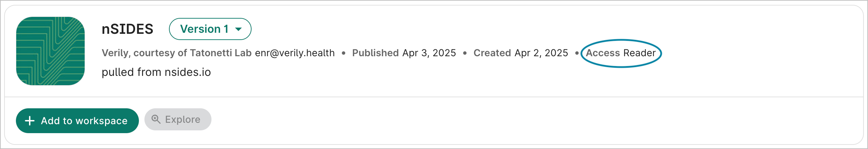Screen dimensions: 868x149
Task: Click the pulled from nsides.io description
Action: pyautogui.click(x=156, y=72)
